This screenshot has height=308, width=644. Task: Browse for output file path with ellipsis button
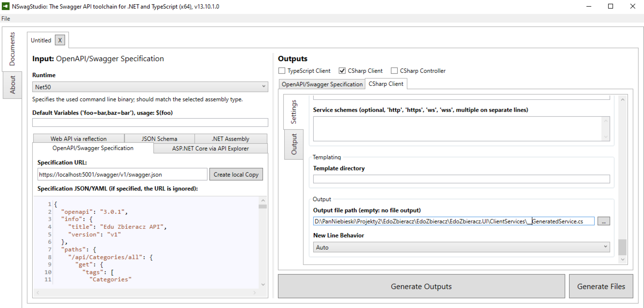[604, 221]
